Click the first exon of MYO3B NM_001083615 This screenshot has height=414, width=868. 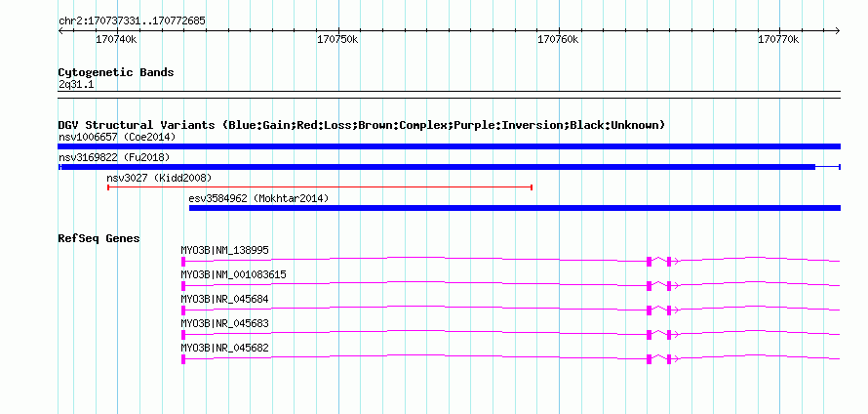pos(183,286)
